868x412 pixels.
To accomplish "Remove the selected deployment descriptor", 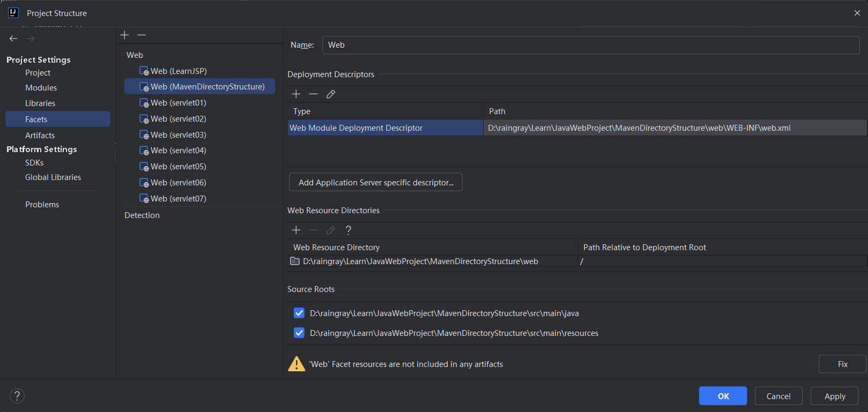I will pyautogui.click(x=313, y=94).
